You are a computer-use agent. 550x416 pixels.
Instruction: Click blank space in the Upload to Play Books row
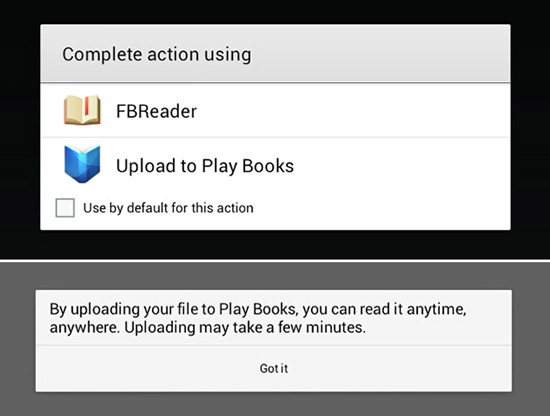pos(402,166)
